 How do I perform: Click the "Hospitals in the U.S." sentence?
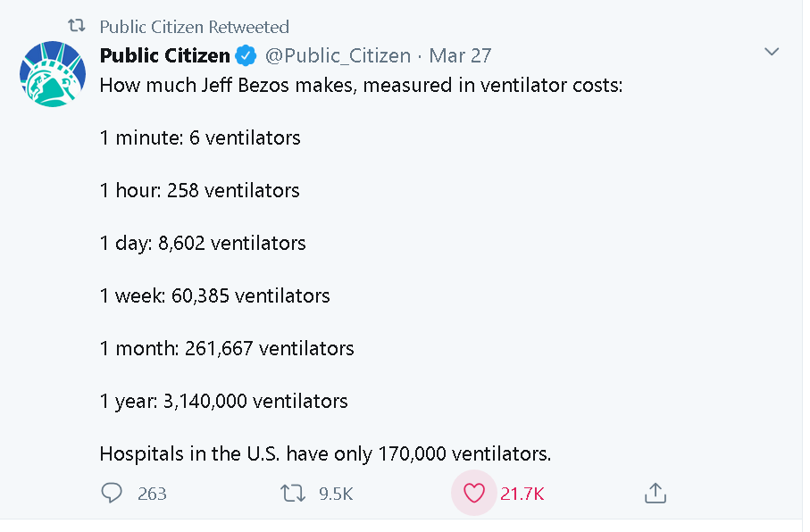coord(325,454)
